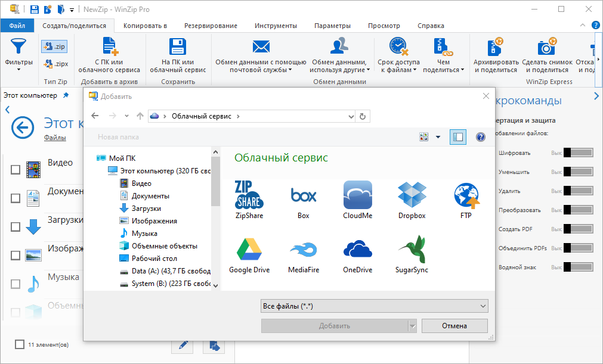Save to PC or cloud service
This screenshot has width=603, height=364.
tap(178, 55)
